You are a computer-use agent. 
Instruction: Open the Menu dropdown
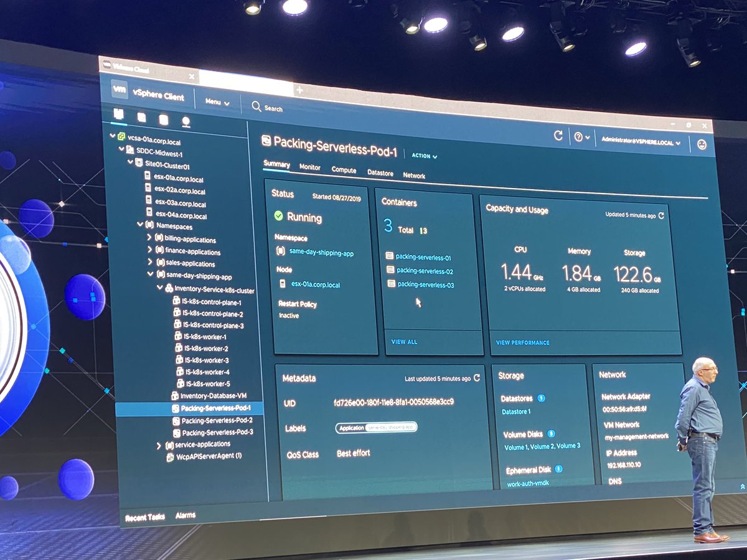(217, 101)
